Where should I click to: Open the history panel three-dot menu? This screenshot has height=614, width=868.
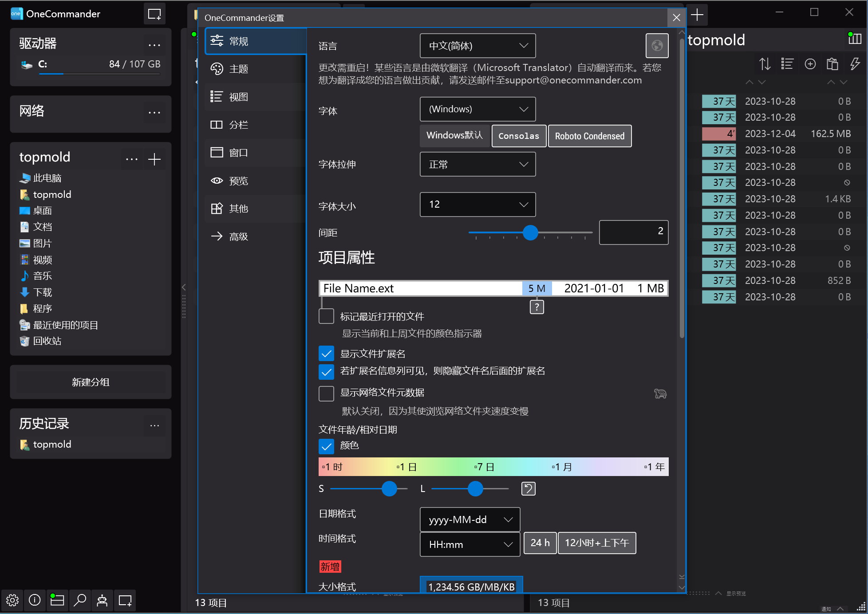(154, 425)
